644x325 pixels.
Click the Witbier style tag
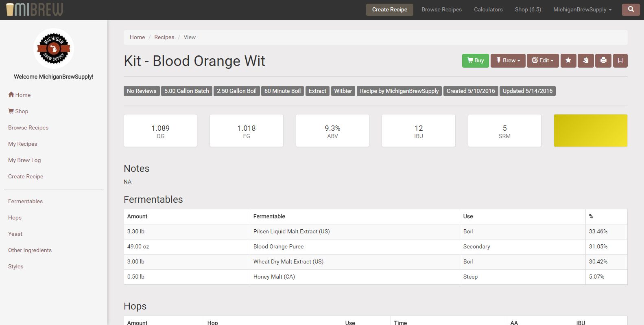point(343,91)
